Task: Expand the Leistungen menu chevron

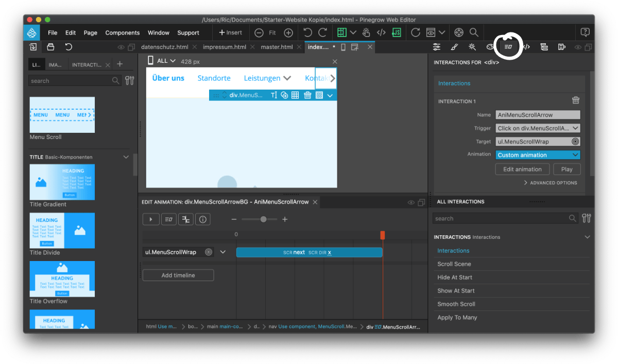Action: [x=287, y=78]
